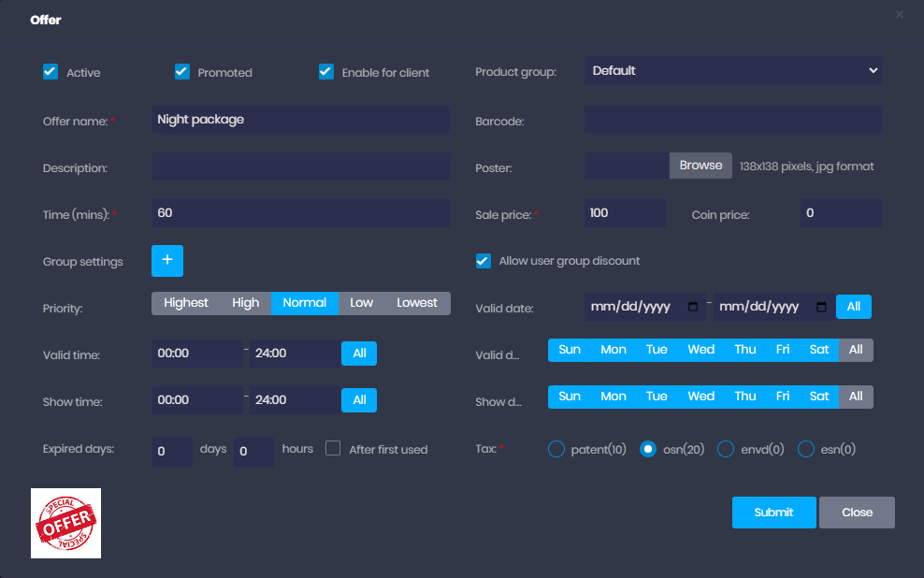Toggle Sun in the Show days row
The width and height of the screenshot is (924, 578).
[x=570, y=397]
